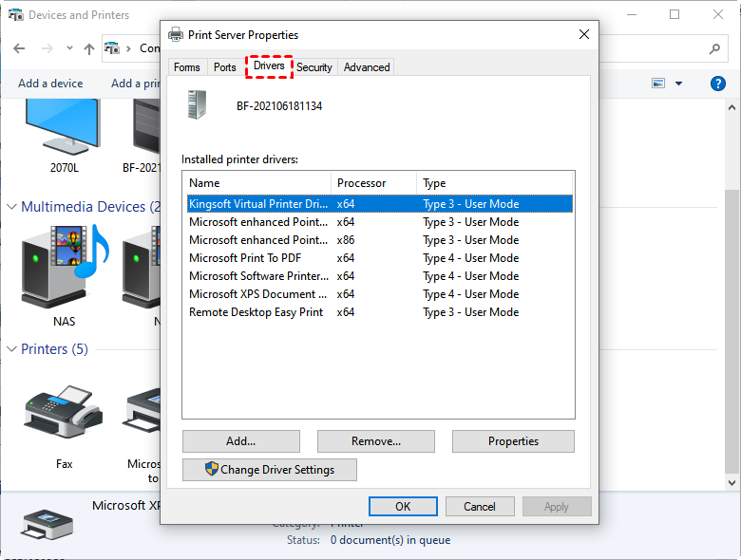Select the Fax printer
The image size is (741, 560).
(64, 426)
